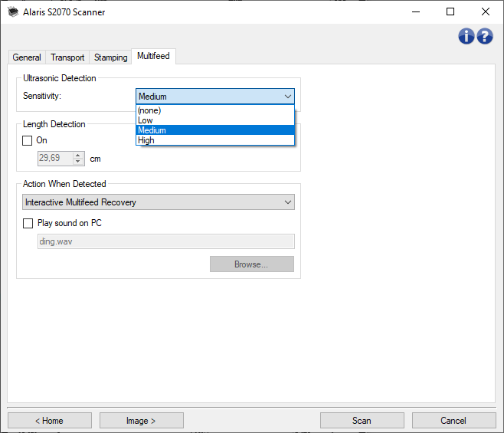The image size is (504, 433).
Task: Click the Alaris scanner title bar icon
Action: point(13,12)
